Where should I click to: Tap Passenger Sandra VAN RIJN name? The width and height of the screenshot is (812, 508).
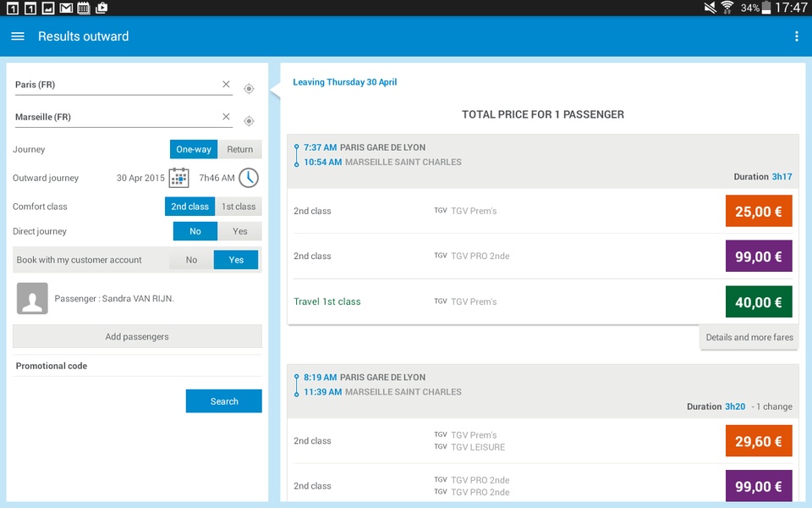tap(114, 299)
